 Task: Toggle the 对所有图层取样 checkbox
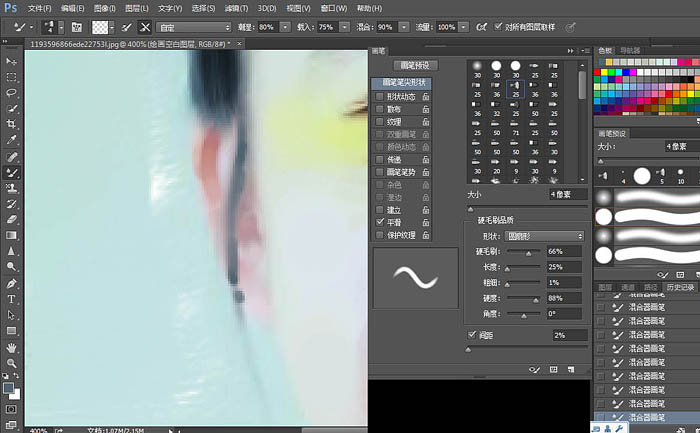[498, 27]
